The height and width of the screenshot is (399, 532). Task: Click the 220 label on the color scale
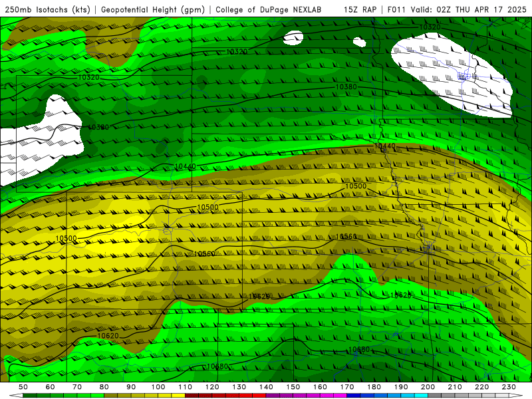(481, 387)
